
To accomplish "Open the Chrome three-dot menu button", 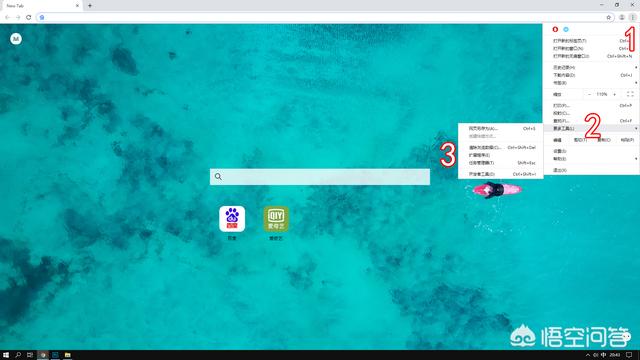I will click(x=632, y=17).
